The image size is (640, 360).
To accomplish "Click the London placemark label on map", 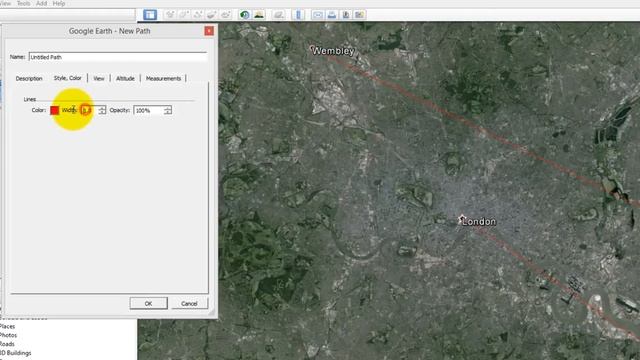I will click(x=479, y=222).
